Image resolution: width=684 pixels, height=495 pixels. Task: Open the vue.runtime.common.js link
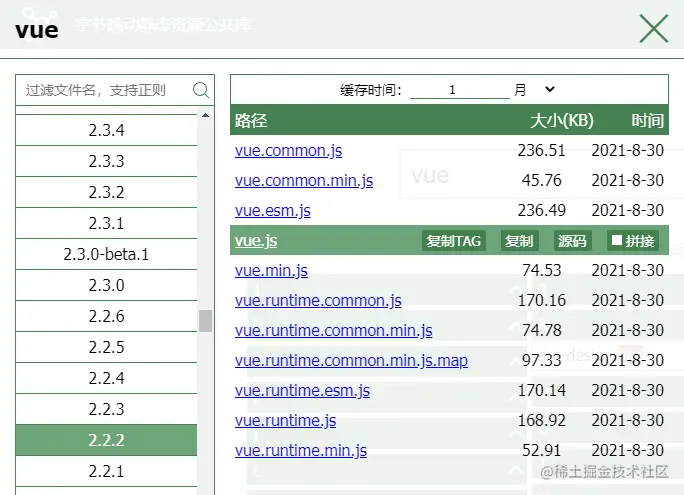click(318, 300)
